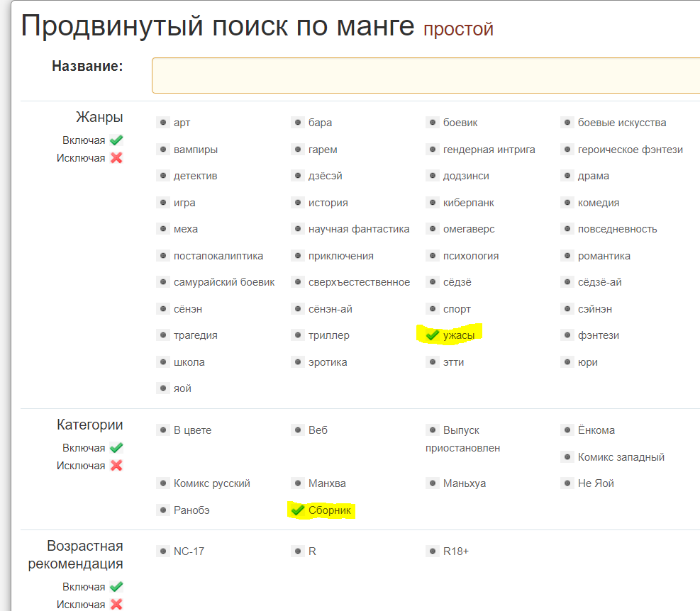Screen dimensions: 700x611
Task: Select the вампиры genre filter
Action: pos(195,150)
